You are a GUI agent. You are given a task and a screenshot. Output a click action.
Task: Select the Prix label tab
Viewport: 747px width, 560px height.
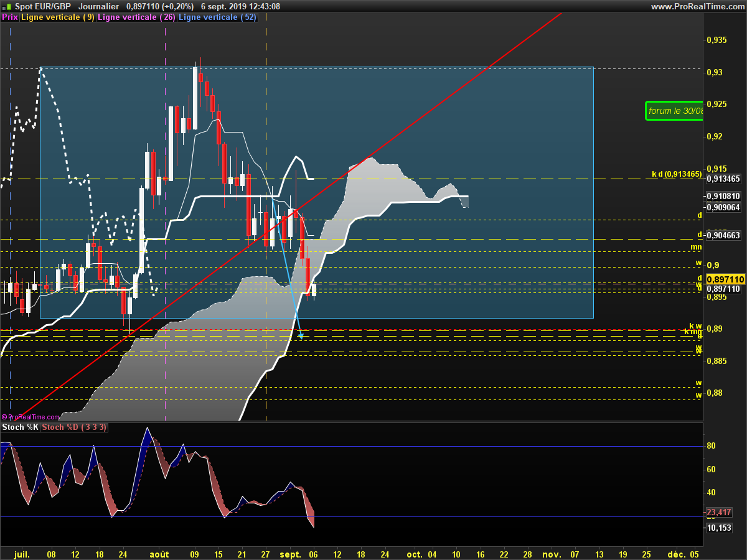(x=10, y=17)
